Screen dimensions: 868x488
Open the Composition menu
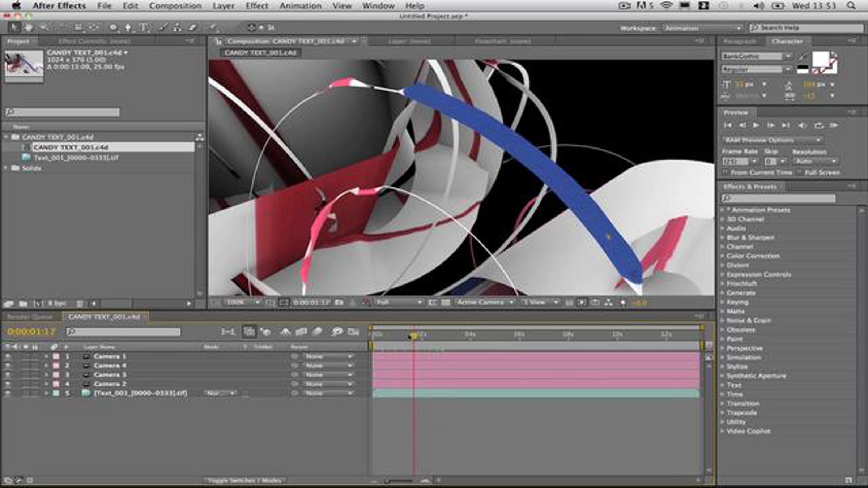[x=175, y=6]
